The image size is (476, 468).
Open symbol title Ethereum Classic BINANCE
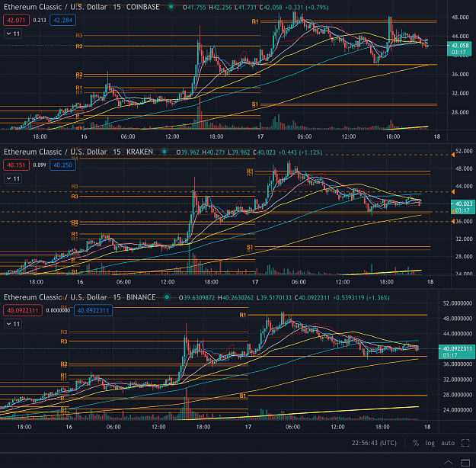click(x=79, y=297)
